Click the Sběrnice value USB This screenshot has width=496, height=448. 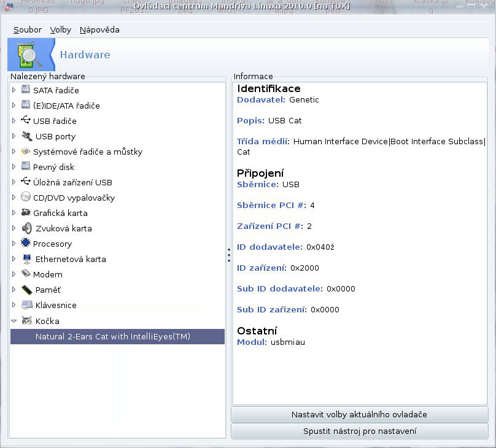point(291,184)
